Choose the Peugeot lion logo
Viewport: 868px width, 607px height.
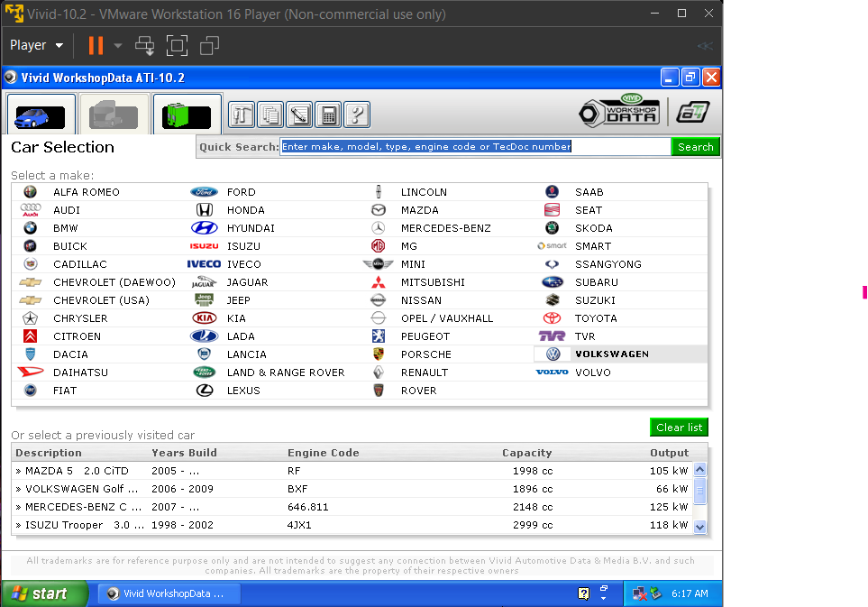point(378,336)
